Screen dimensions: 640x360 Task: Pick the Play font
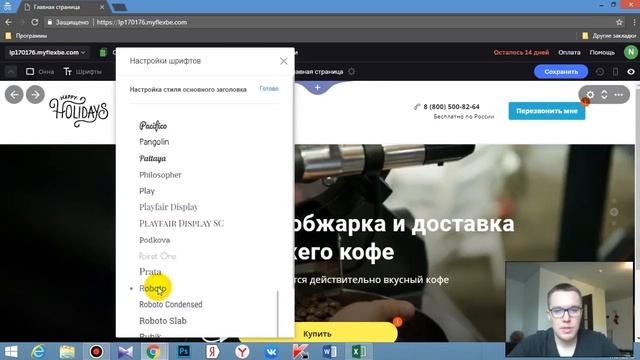click(147, 191)
